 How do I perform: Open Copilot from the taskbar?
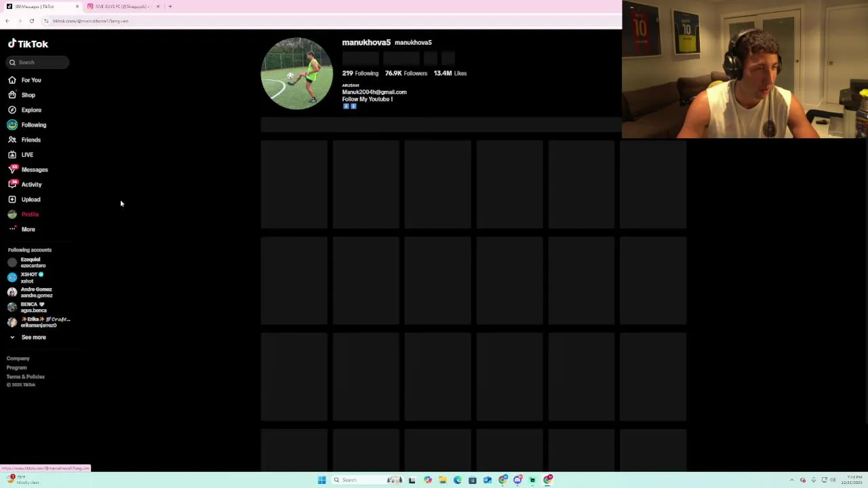coord(428,480)
